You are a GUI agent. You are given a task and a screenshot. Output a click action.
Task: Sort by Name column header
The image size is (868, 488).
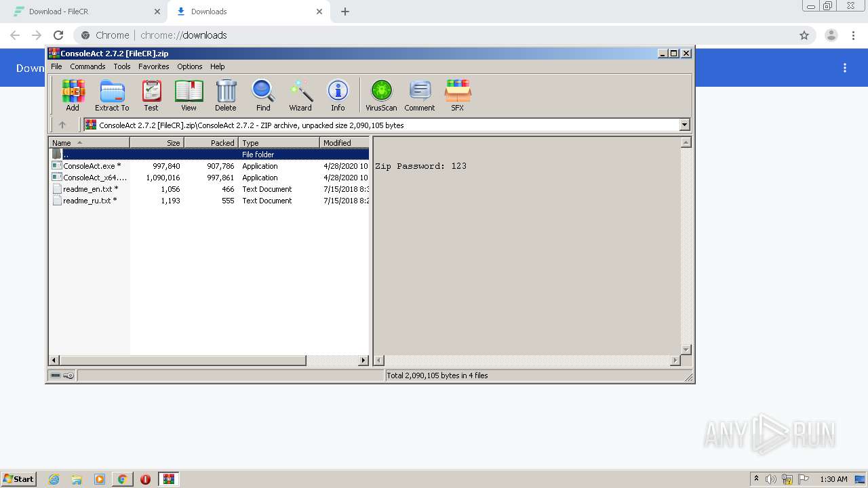[x=89, y=142]
